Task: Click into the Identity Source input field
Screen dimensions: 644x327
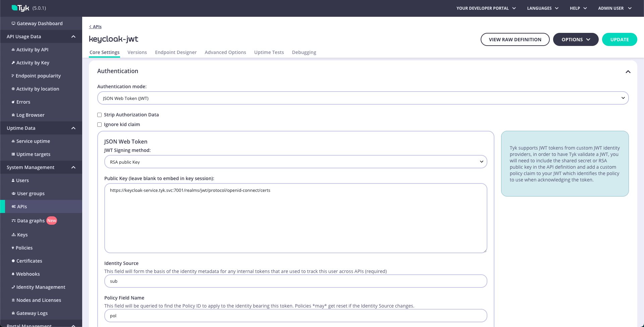Action: [296, 281]
